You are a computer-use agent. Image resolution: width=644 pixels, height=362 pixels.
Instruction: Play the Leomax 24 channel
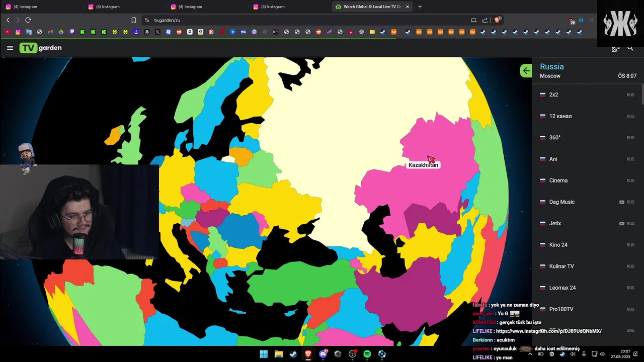587,288
